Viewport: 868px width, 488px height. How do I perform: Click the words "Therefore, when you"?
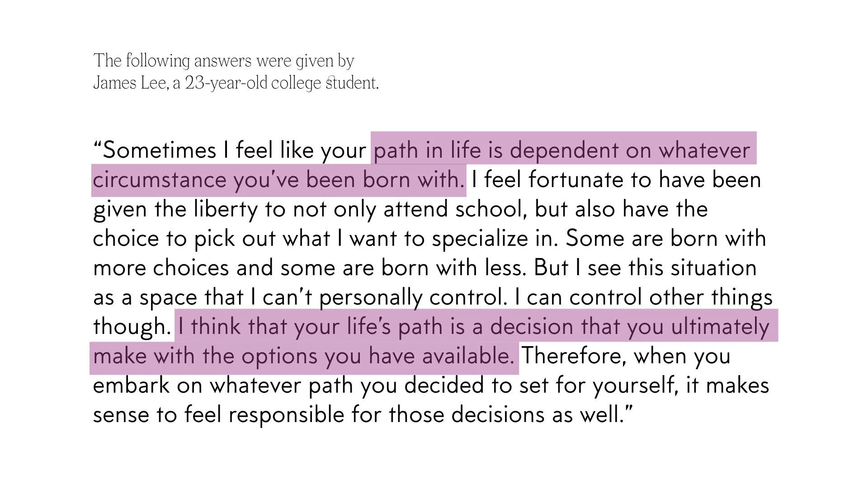(x=626, y=356)
